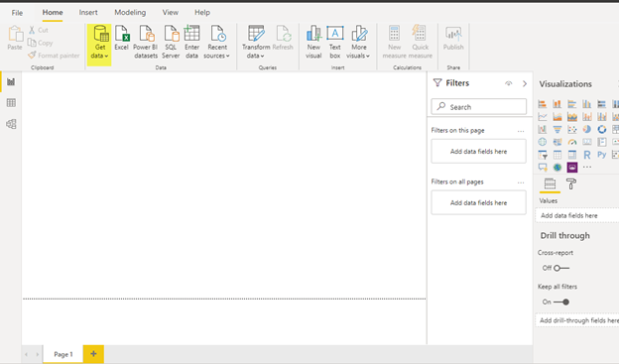Collapse the Filters pane chevron
This screenshot has width=619, height=364.
pyautogui.click(x=524, y=83)
